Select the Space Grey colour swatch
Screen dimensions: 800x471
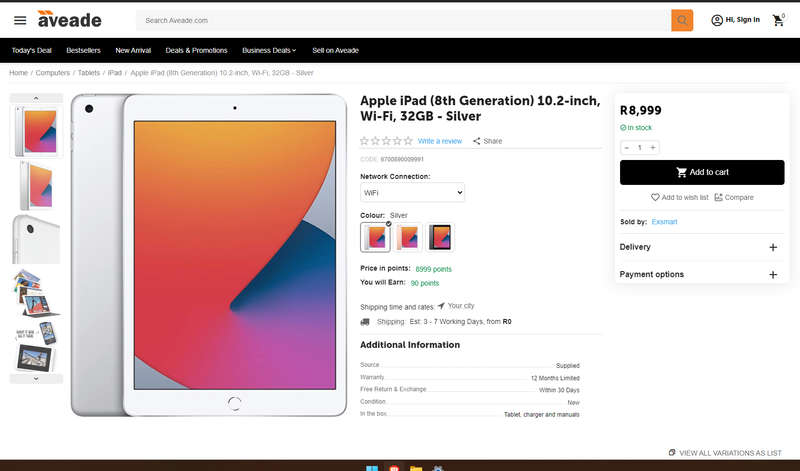pyautogui.click(x=440, y=237)
